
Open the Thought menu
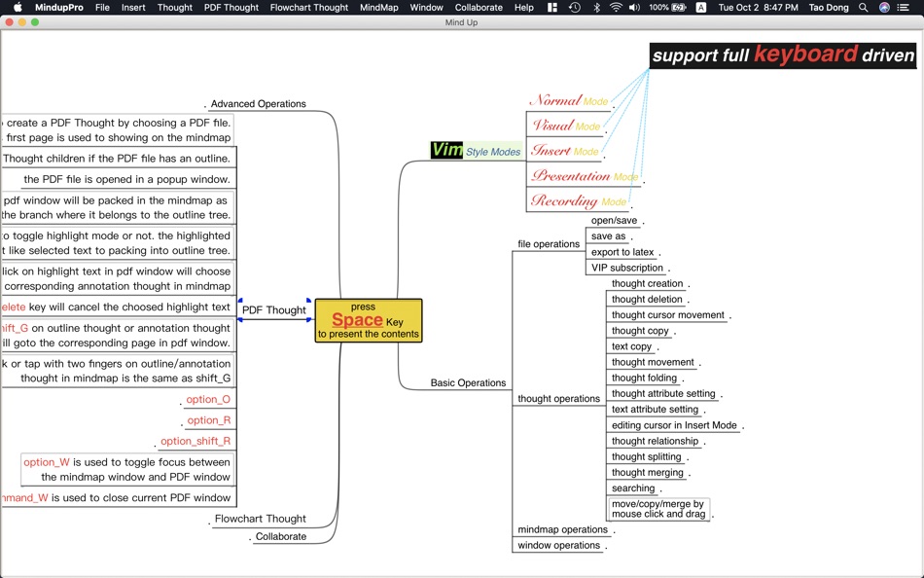pos(174,8)
